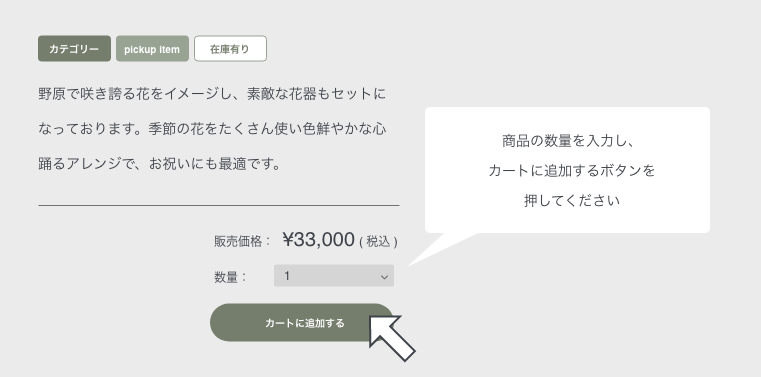
Task: Click the 数量 label text
Action: (x=231, y=277)
